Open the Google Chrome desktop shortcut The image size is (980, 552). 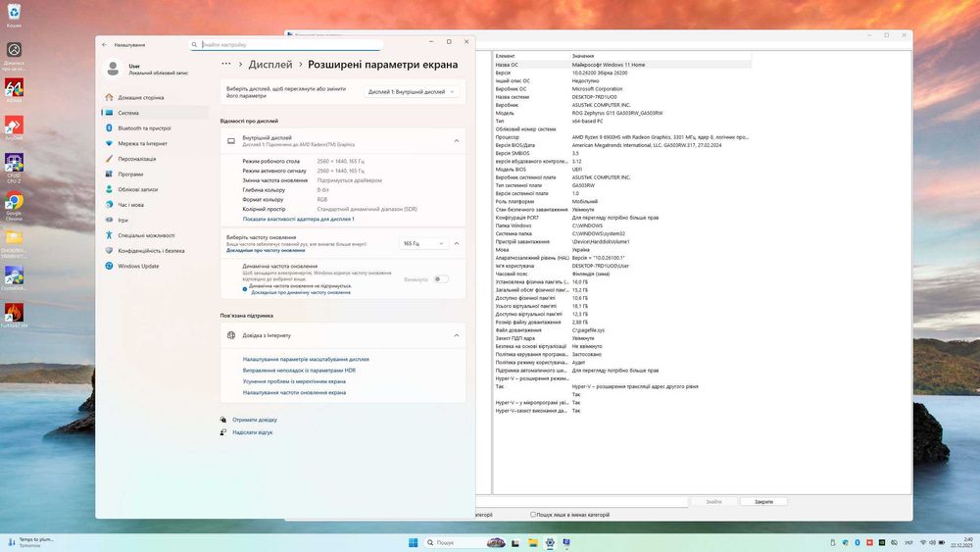(14, 206)
